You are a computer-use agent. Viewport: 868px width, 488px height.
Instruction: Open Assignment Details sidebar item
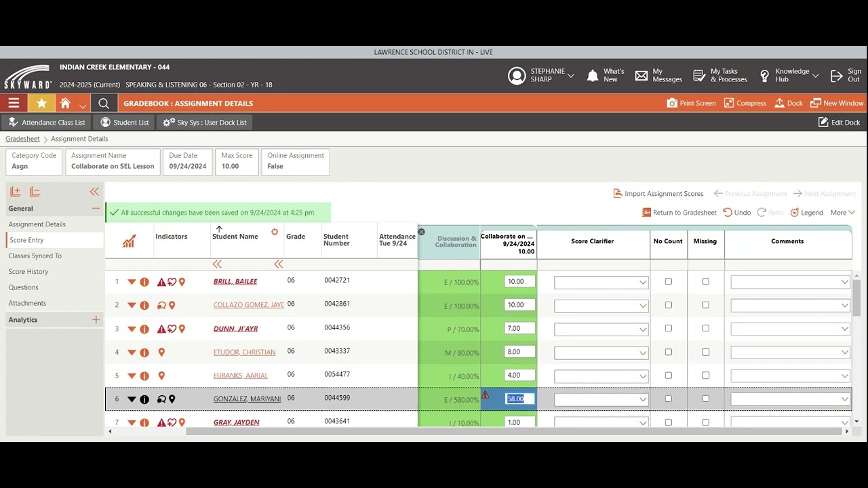click(37, 224)
